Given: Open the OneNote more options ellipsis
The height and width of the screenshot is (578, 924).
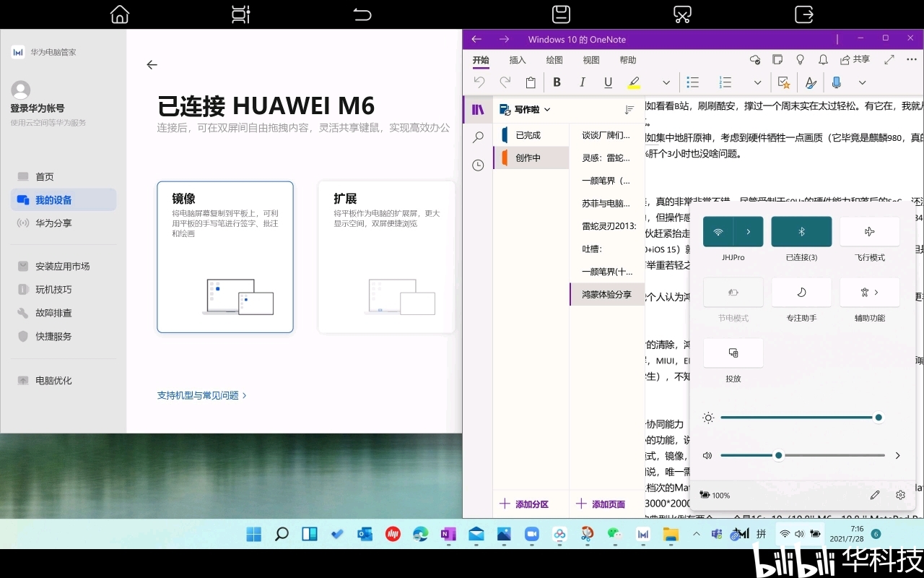Looking at the screenshot, I should click(913, 60).
